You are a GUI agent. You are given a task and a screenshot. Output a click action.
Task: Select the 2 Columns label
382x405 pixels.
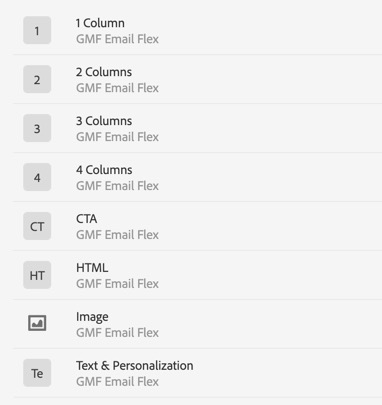(x=104, y=72)
